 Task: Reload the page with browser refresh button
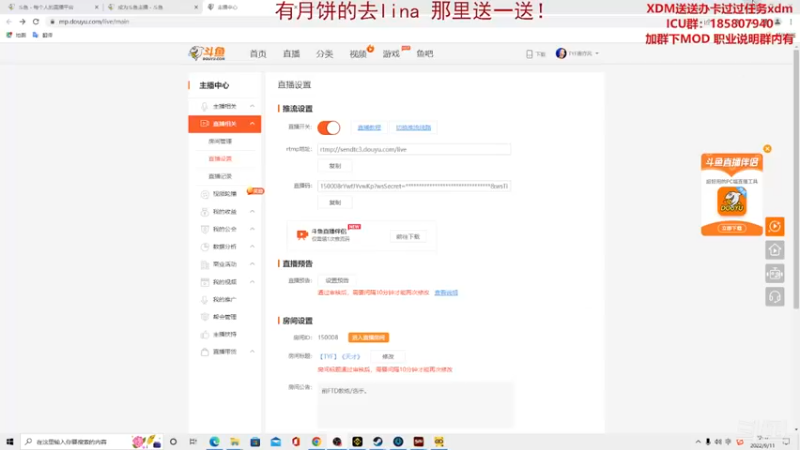36,21
